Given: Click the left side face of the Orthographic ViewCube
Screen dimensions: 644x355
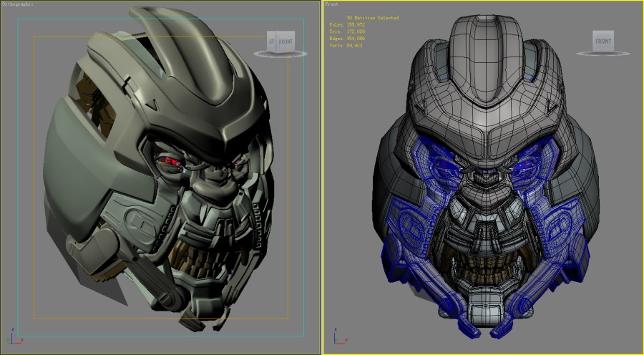Looking at the screenshot, I should 271,41.
